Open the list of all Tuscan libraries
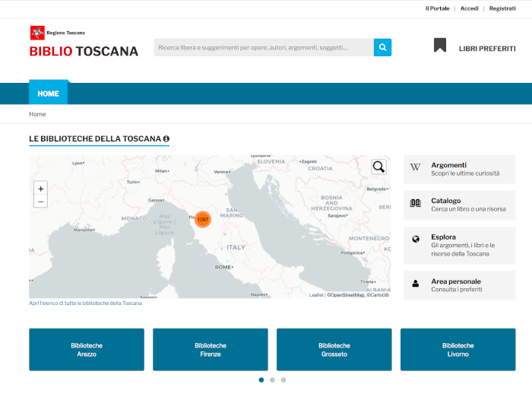Image resolution: width=532 pixels, height=397 pixels. (x=85, y=303)
